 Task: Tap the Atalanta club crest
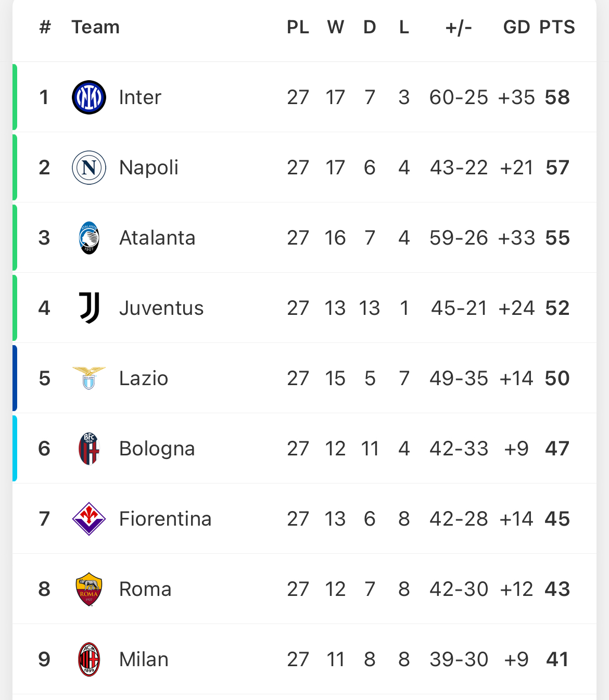[x=89, y=238]
